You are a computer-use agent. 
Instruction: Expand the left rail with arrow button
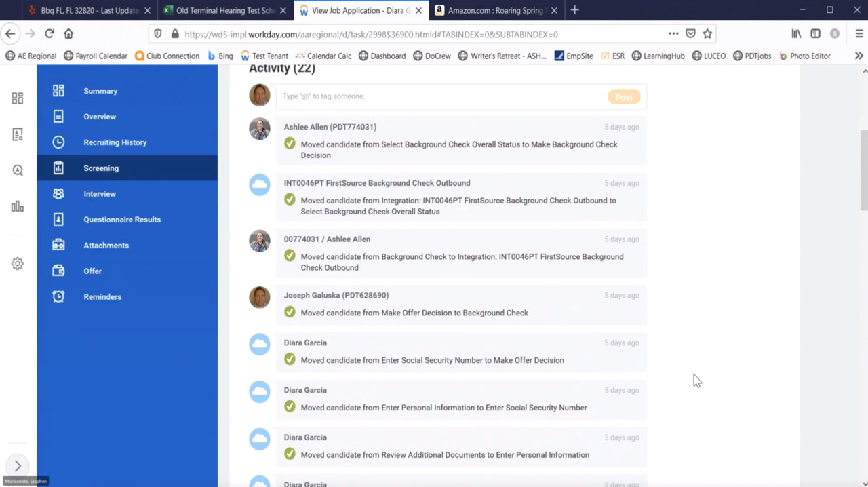pos(18,466)
